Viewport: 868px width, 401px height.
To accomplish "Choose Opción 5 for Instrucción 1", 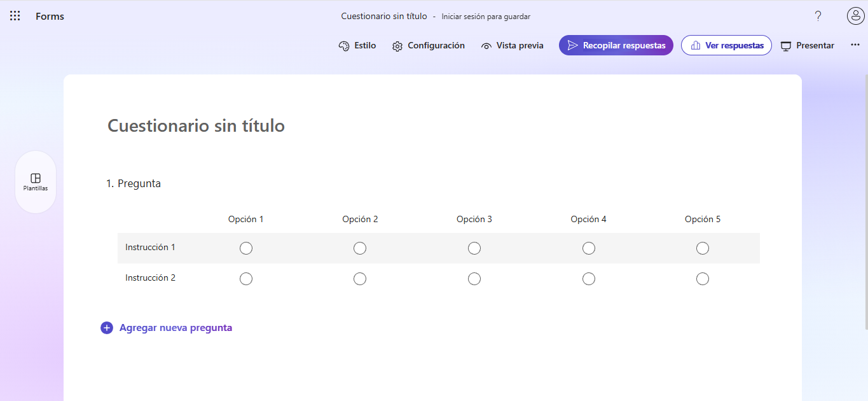I will [x=702, y=248].
